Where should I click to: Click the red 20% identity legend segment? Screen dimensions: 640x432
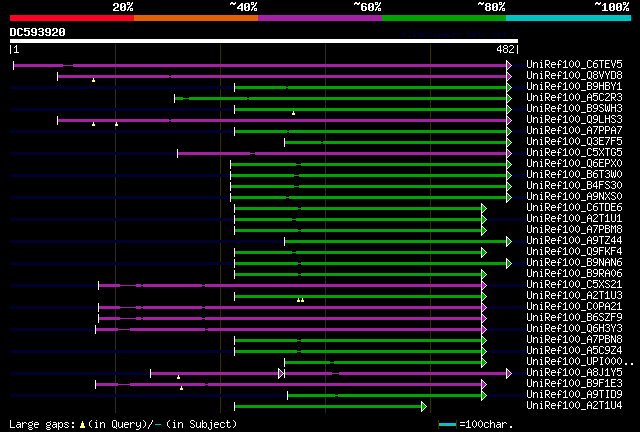pyautogui.click(x=72, y=18)
